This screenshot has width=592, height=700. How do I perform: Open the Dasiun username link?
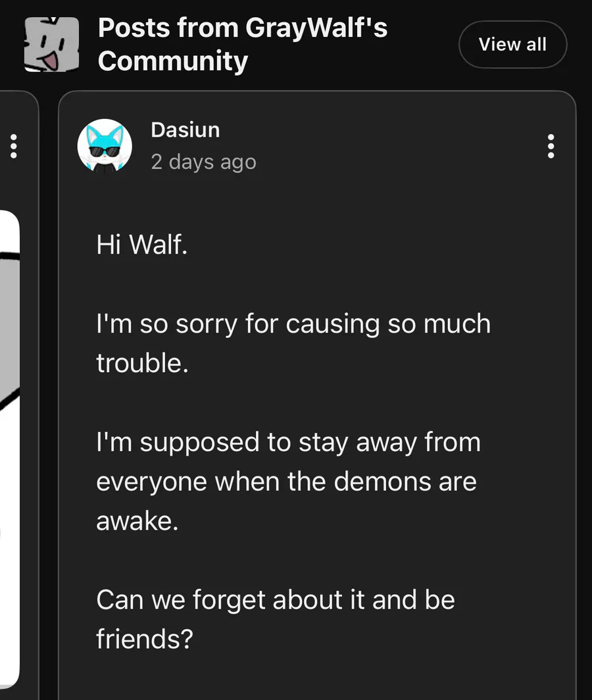click(x=185, y=129)
